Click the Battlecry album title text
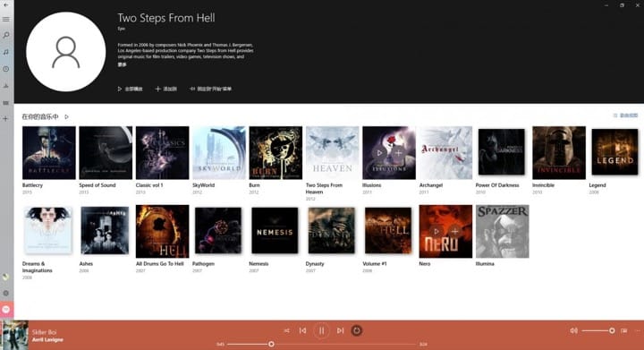Screen dimensions: 644x350 (32, 185)
